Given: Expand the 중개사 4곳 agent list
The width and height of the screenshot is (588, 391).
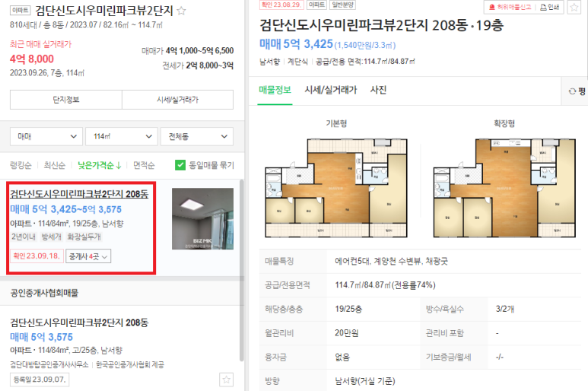Looking at the screenshot, I should pyautogui.click(x=88, y=256).
